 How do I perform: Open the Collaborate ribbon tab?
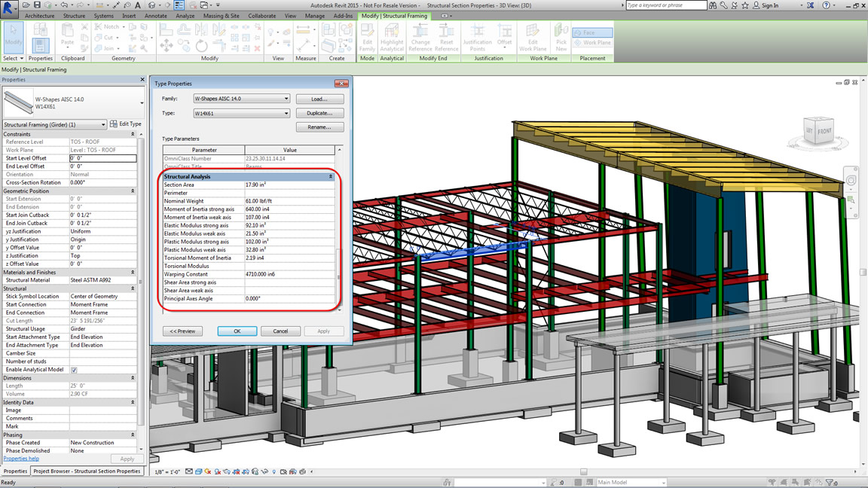[262, 16]
